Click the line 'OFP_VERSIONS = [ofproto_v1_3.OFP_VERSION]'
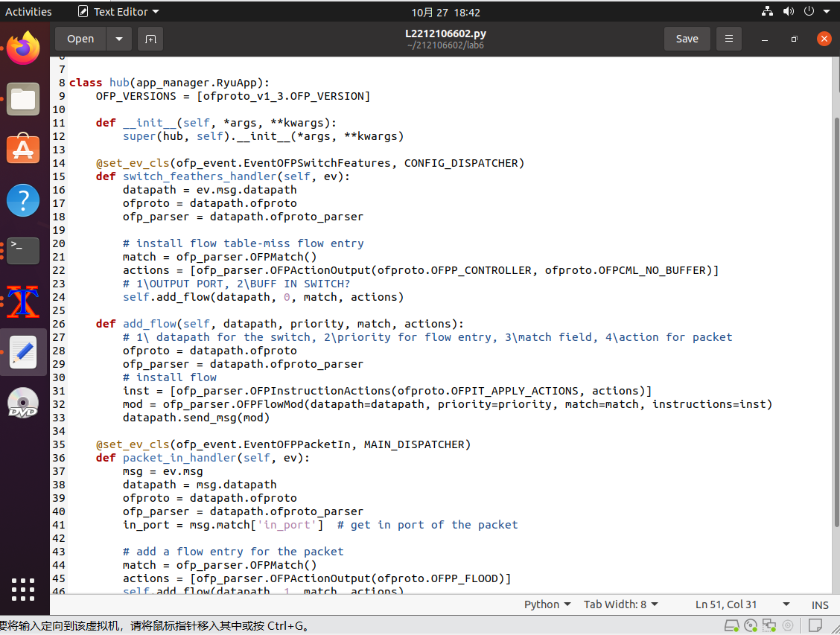 click(x=233, y=96)
